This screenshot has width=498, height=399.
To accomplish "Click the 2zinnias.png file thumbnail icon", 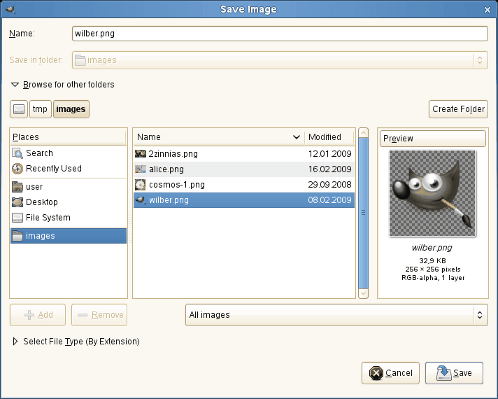I will pyautogui.click(x=140, y=154).
